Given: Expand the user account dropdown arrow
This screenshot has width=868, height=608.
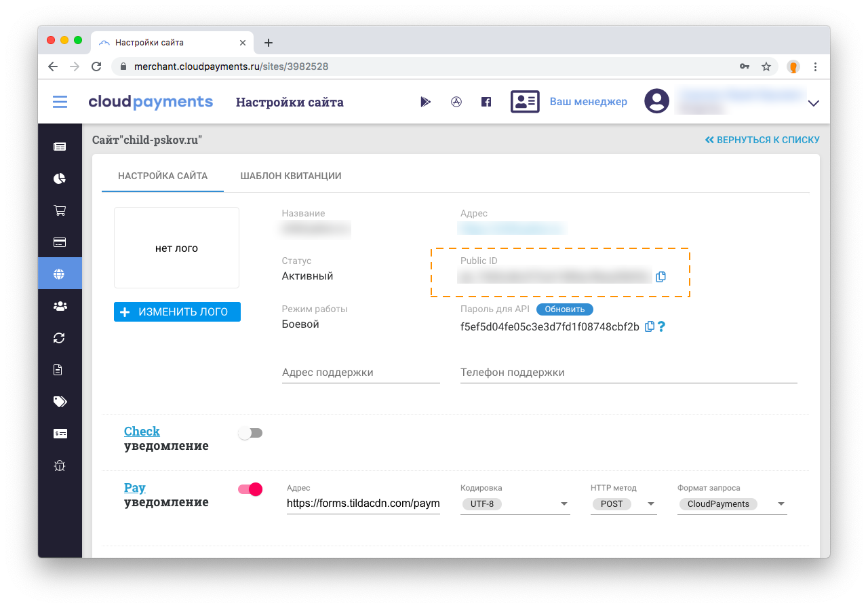Looking at the screenshot, I should point(814,103).
